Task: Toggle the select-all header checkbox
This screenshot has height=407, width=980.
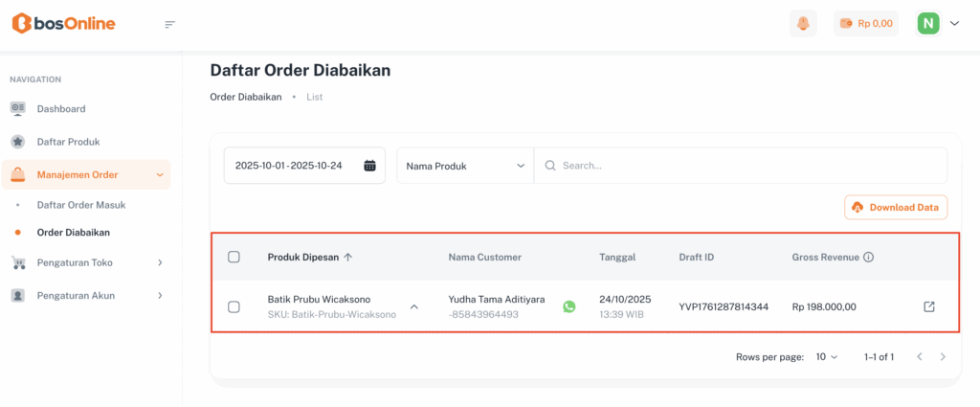Action: [234, 257]
